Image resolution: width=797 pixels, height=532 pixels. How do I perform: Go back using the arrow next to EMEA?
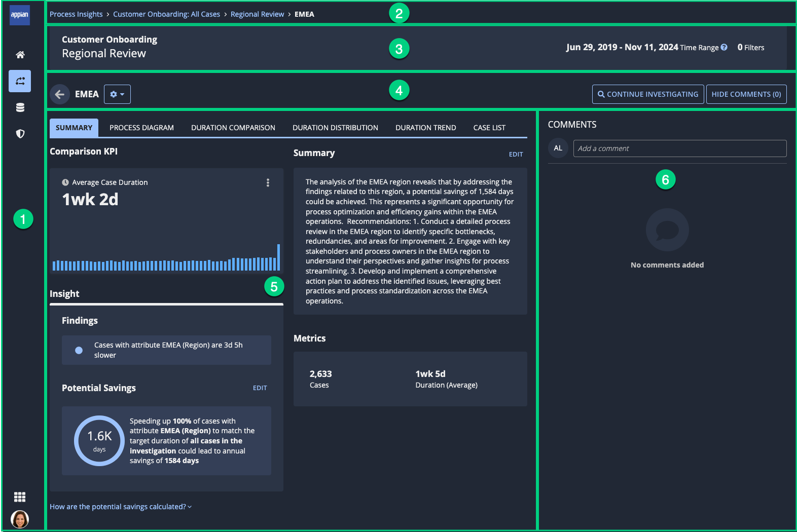(x=60, y=94)
